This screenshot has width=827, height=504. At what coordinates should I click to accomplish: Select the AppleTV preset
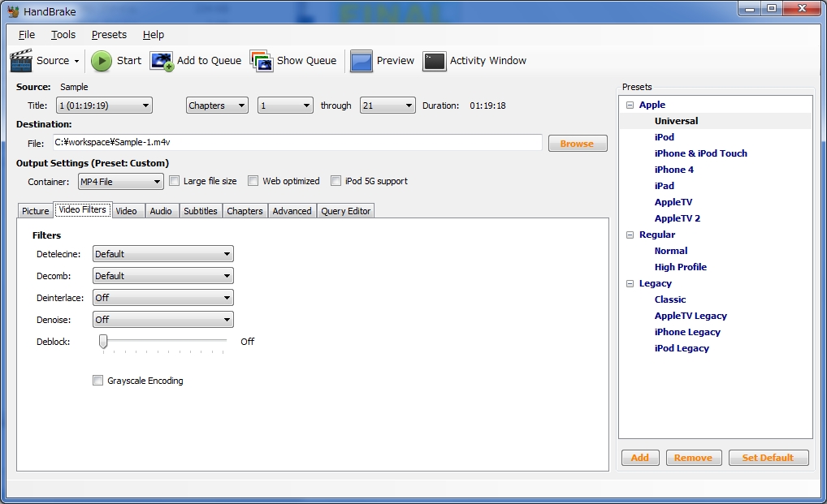point(673,202)
